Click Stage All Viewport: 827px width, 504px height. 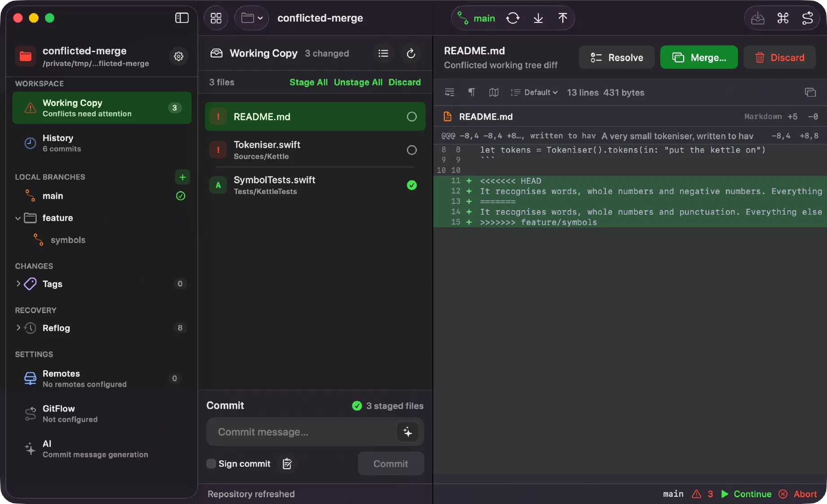pyautogui.click(x=308, y=82)
